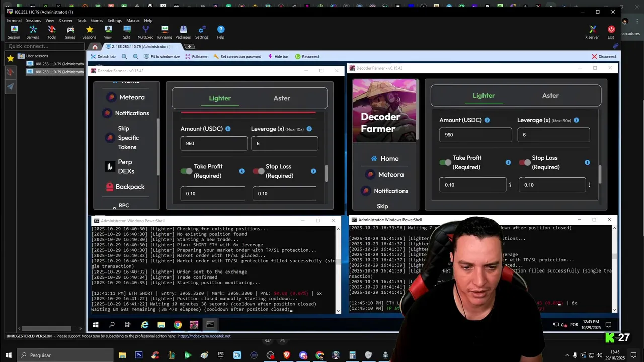Click the remote Windows Start button
Image resolution: width=644 pixels, height=362 pixels.
96,325
